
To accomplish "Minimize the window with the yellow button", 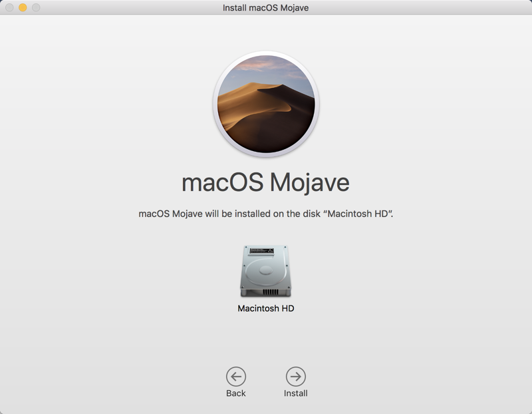I will click(x=23, y=8).
